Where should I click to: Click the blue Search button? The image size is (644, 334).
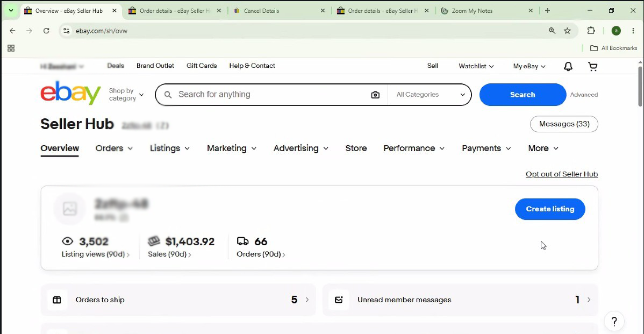[x=523, y=95]
